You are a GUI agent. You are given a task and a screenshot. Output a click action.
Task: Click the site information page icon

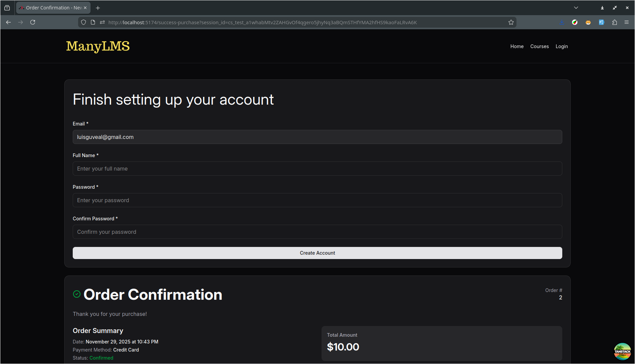pyautogui.click(x=93, y=22)
